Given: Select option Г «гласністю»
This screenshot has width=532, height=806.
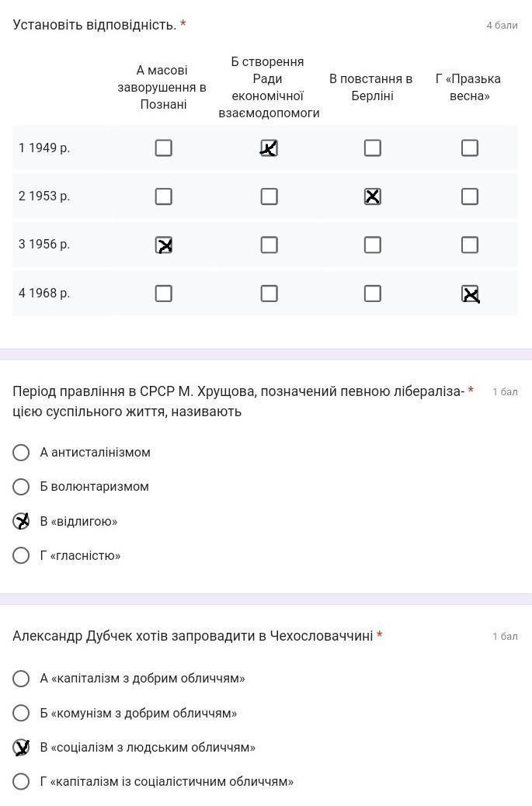Looking at the screenshot, I should [22, 555].
